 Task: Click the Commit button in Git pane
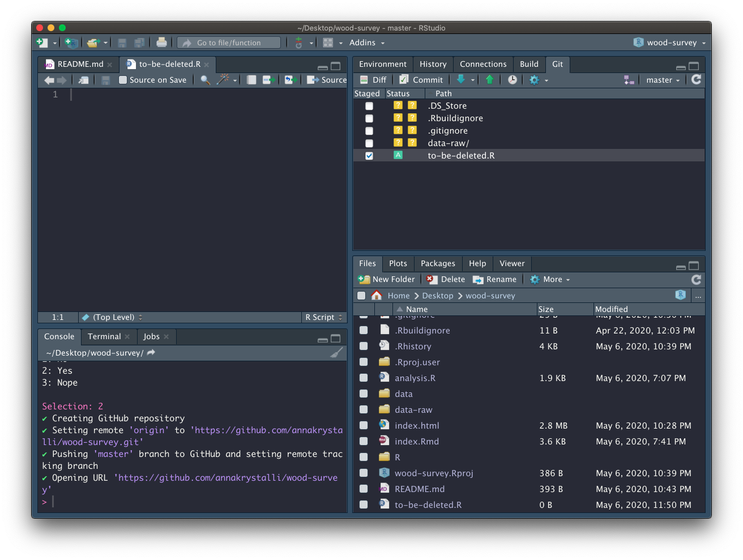(x=421, y=80)
